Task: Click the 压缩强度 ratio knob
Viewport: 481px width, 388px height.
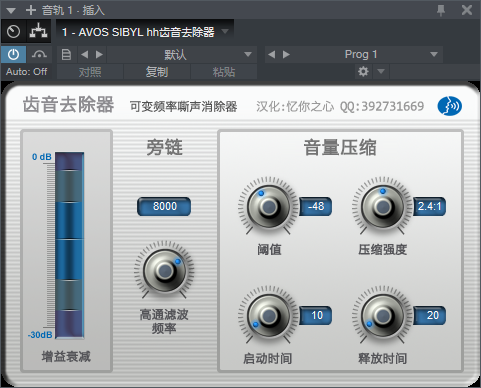Action: [382, 206]
